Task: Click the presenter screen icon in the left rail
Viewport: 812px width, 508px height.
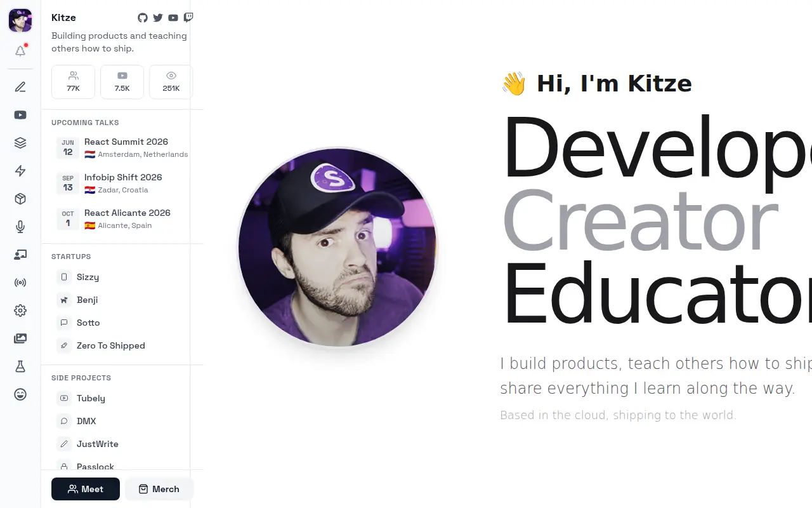Action: coord(20,255)
